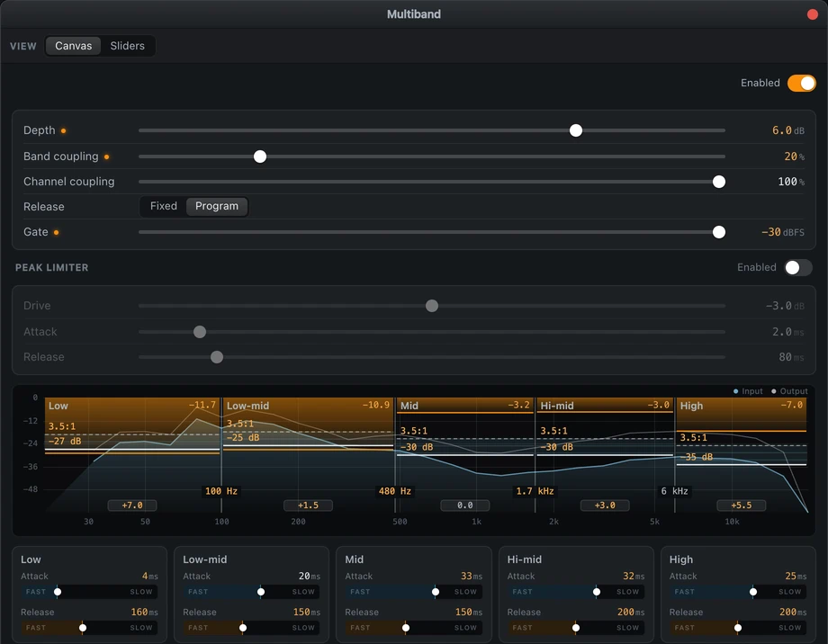Screen dimensions: 828x644
Task: Select the 480 Hz crossover marker
Action: coord(394,491)
